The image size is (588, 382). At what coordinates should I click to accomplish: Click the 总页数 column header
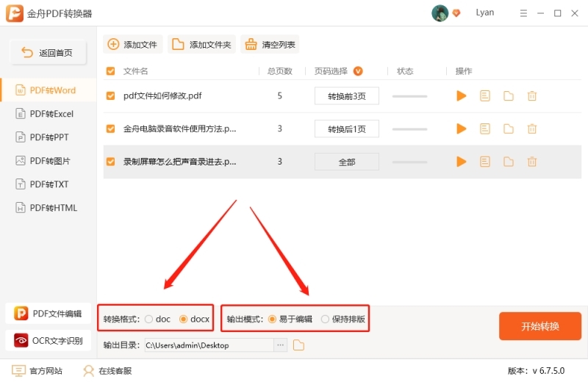click(279, 71)
